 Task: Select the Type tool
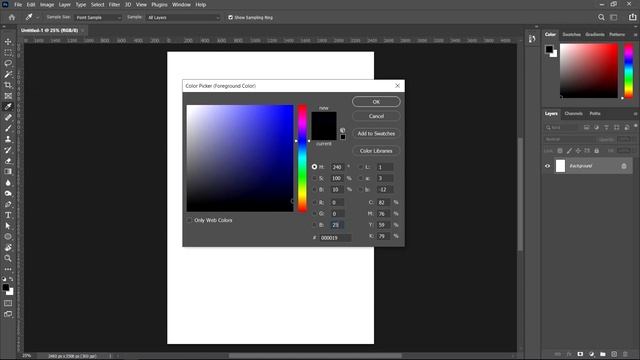tap(8, 215)
